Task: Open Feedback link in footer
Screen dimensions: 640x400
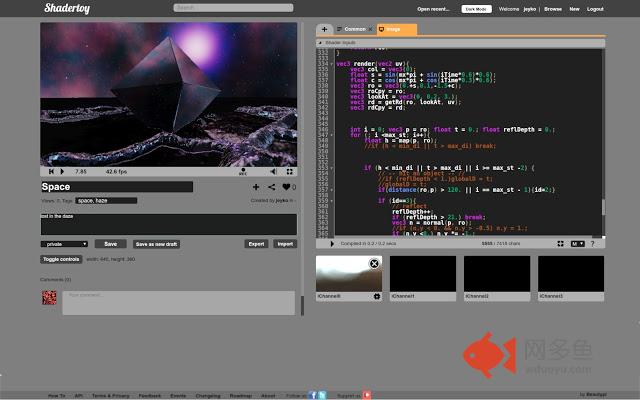Action: (149, 396)
